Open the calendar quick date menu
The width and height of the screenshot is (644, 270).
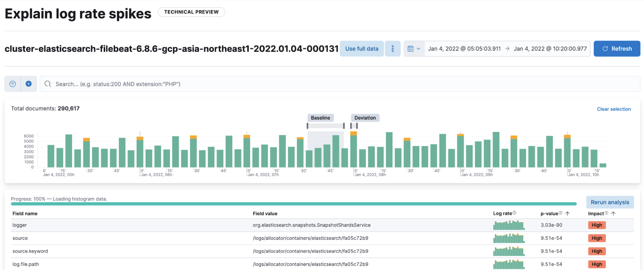tap(414, 49)
